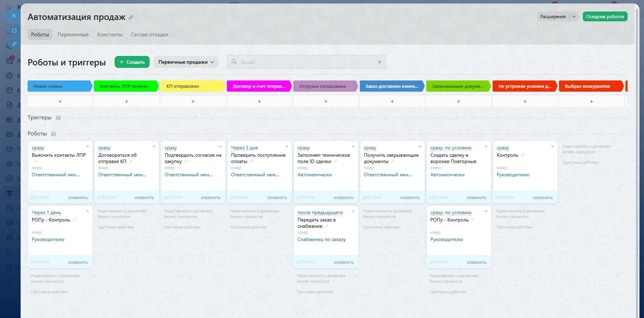Remove the Передать заказ в снабжение robot
Screen dimensions: 644x318
353,211
